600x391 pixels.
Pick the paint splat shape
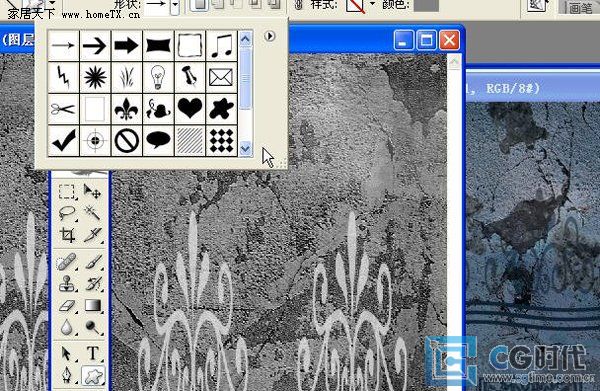coord(222,109)
